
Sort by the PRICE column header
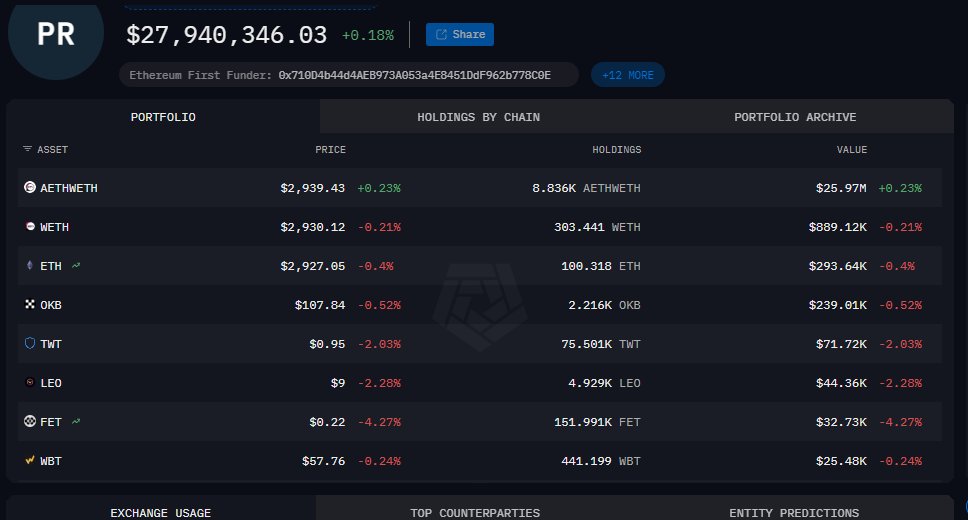click(x=330, y=149)
